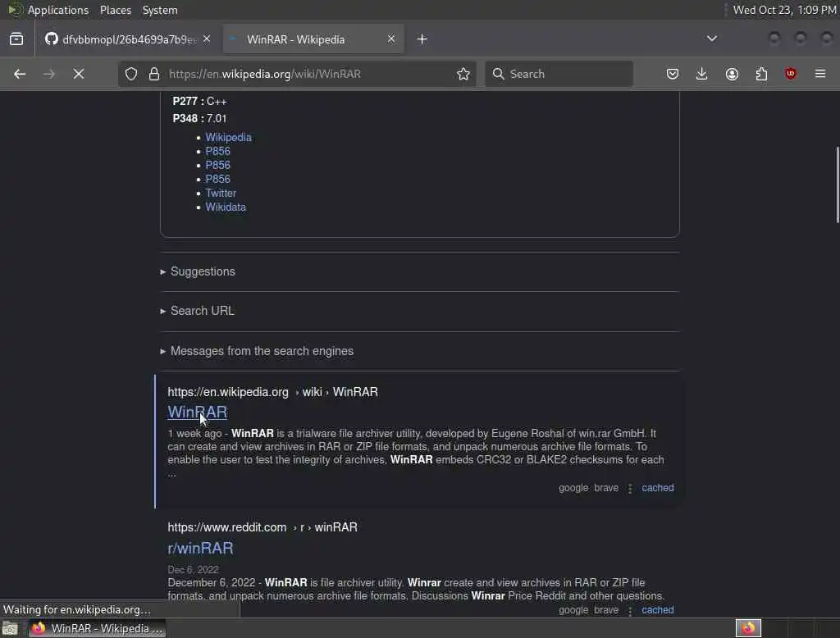Open the r/winRAR result title
Image resolution: width=840 pixels, height=638 pixels.
tap(200, 548)
